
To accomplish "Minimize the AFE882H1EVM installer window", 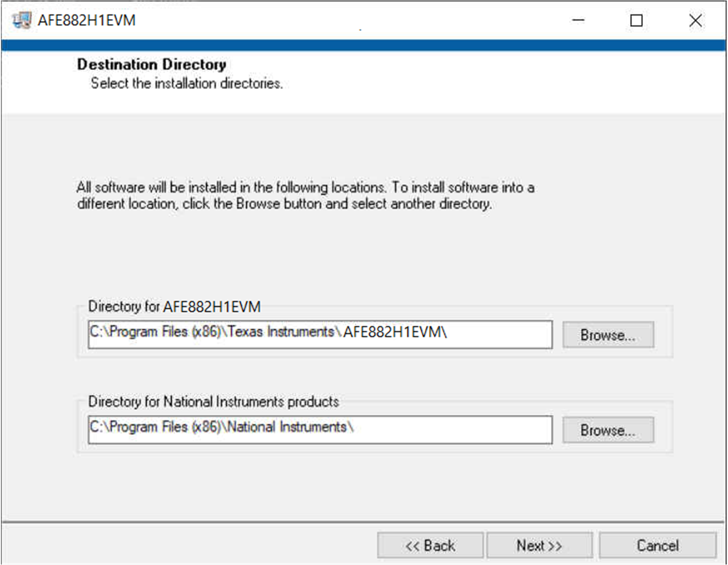I will click(578, 20).
